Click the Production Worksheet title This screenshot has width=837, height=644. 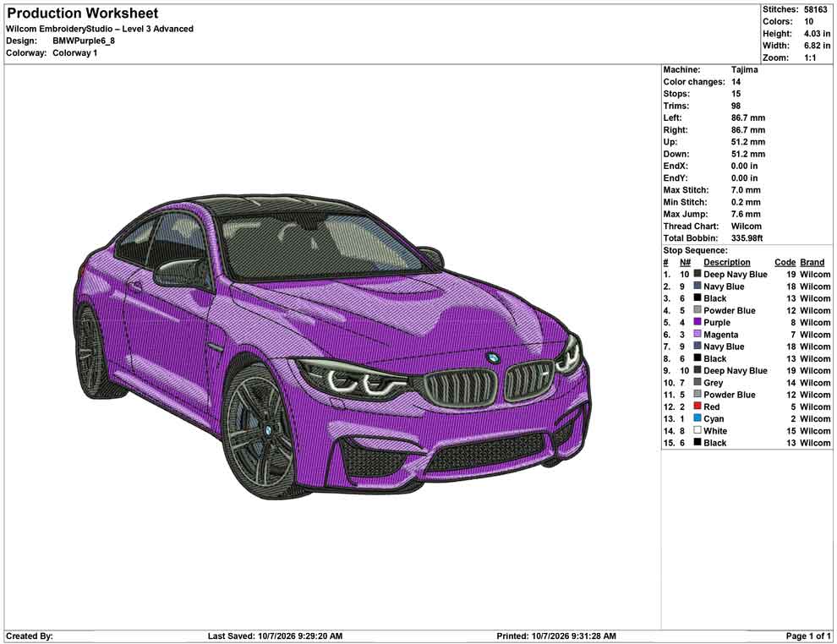pyautogui.click(x=82, y=14)
